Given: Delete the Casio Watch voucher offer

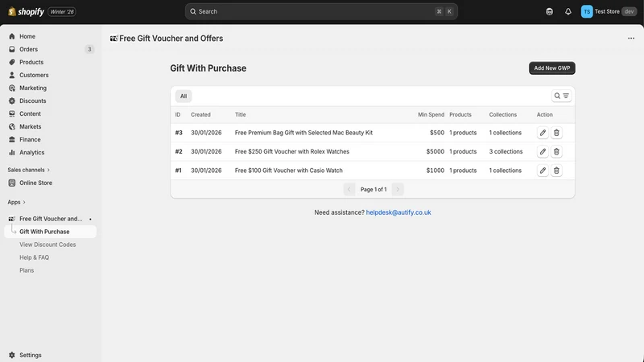Looking at the screenshot, I should coord(556,171).
